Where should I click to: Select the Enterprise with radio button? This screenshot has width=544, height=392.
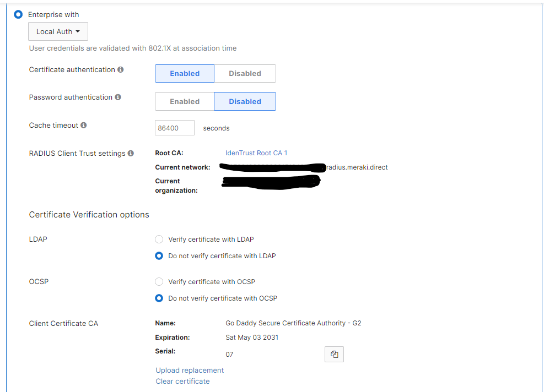(18, 14)
